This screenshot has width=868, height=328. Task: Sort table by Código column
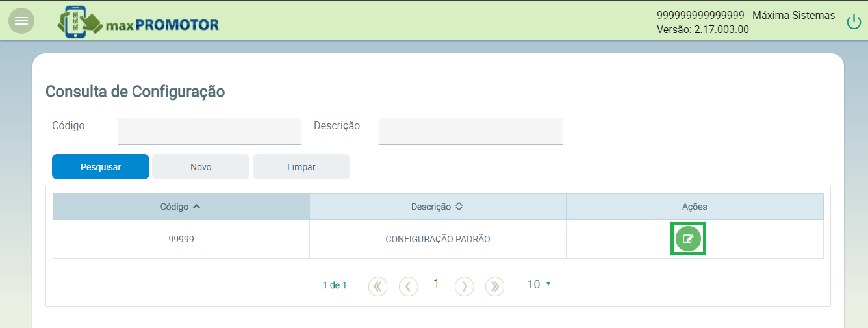[x=181, y=207]
